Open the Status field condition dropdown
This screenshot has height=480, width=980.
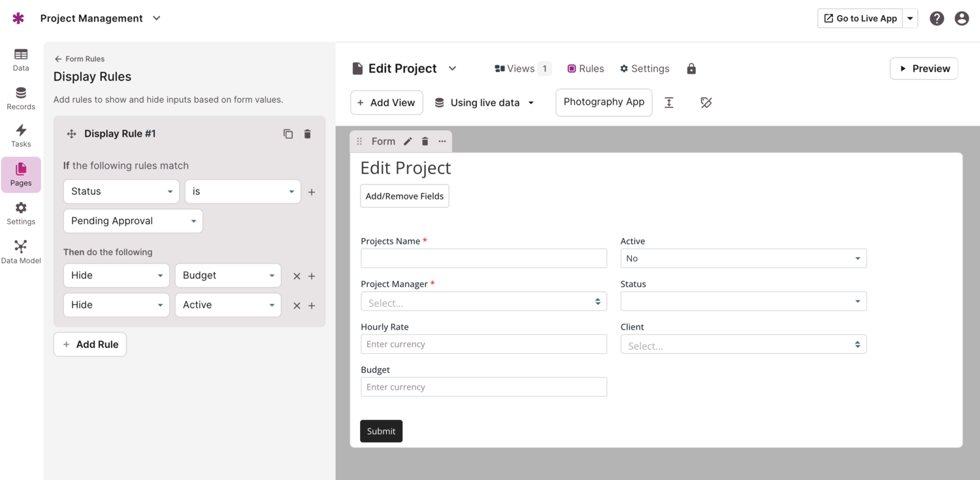tap(121, 192)
